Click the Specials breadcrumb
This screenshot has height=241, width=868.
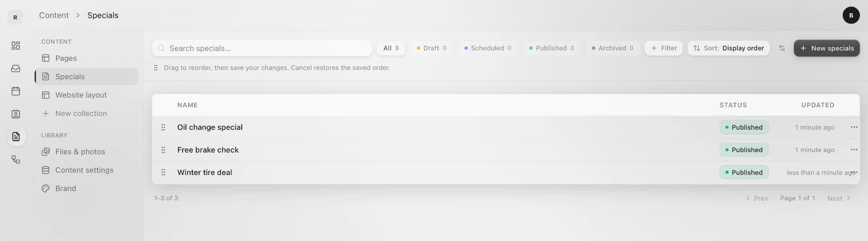click(103, 15)
